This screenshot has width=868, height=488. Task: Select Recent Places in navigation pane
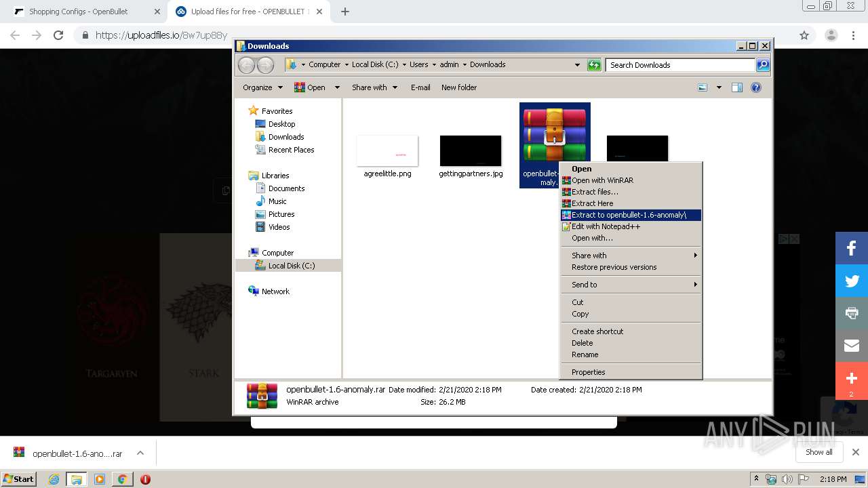coord(285,150)
